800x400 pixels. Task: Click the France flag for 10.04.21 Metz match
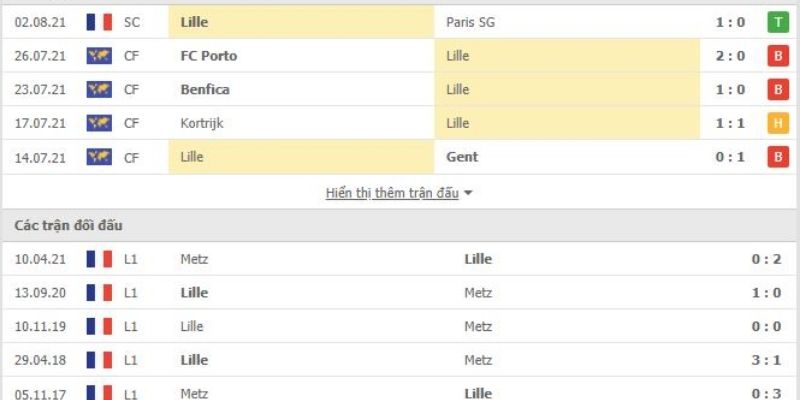click(99, 259)
